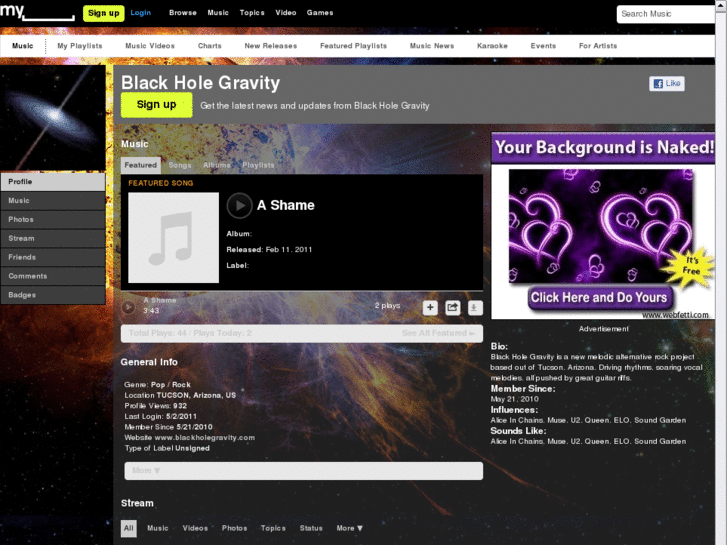
Task: Click the page vertical scrollbar
Action: pyautogui.click(x=721, y=273)
